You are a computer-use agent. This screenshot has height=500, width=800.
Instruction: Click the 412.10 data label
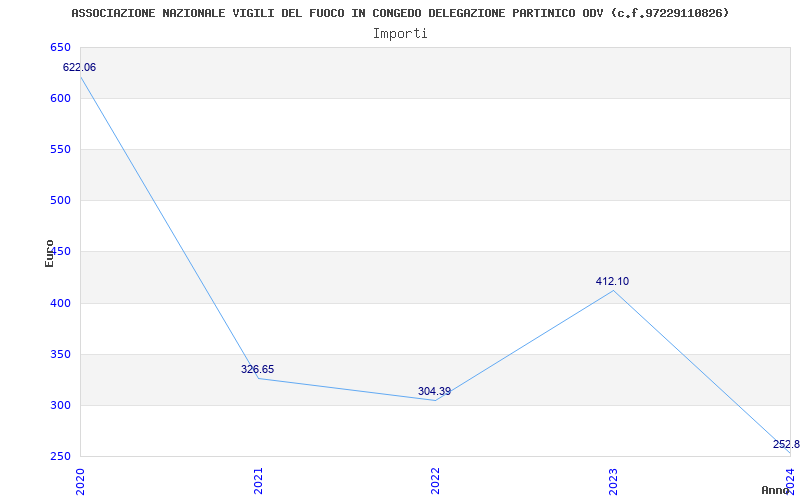612,281
